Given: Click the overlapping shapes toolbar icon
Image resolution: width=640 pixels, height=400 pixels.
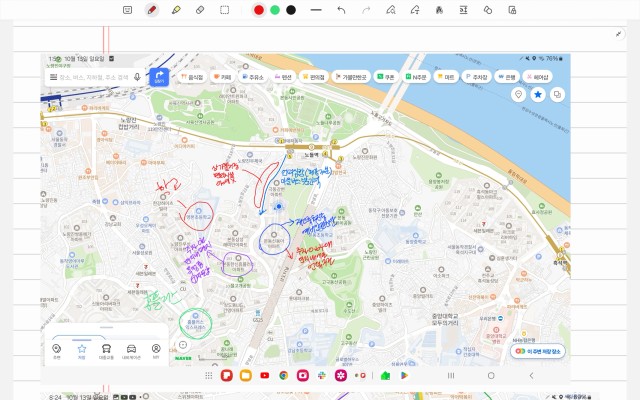Looking at the screenshot, I should (488, 10).
